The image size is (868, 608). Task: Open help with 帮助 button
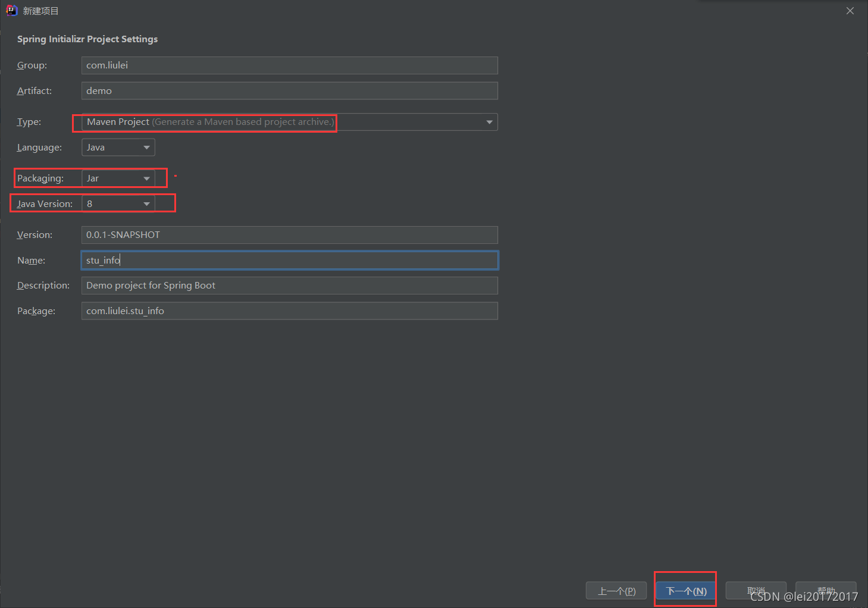(x=826, y=591)
